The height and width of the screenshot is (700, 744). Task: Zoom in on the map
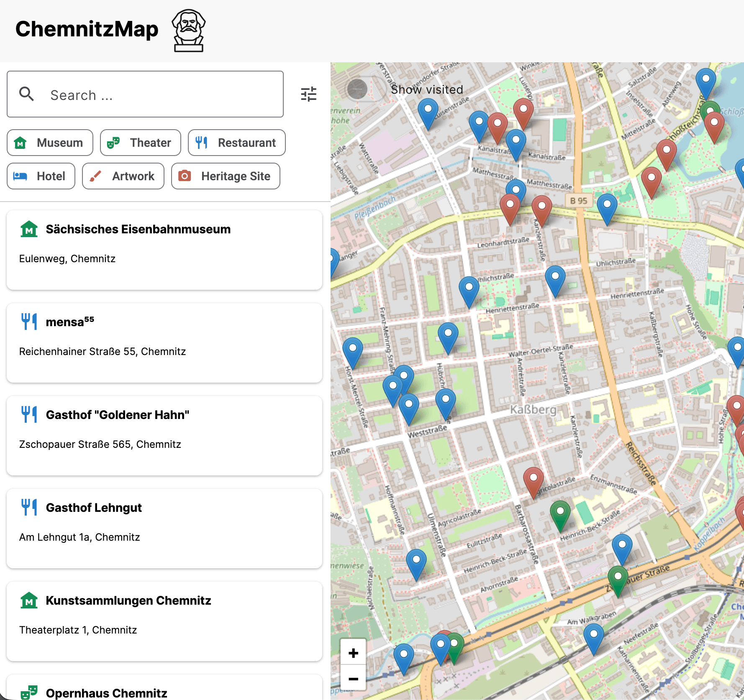pos(354,652)
